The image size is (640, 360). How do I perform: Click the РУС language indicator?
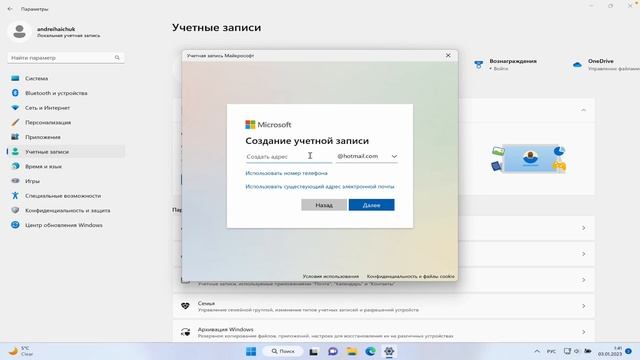click(551, 351)
